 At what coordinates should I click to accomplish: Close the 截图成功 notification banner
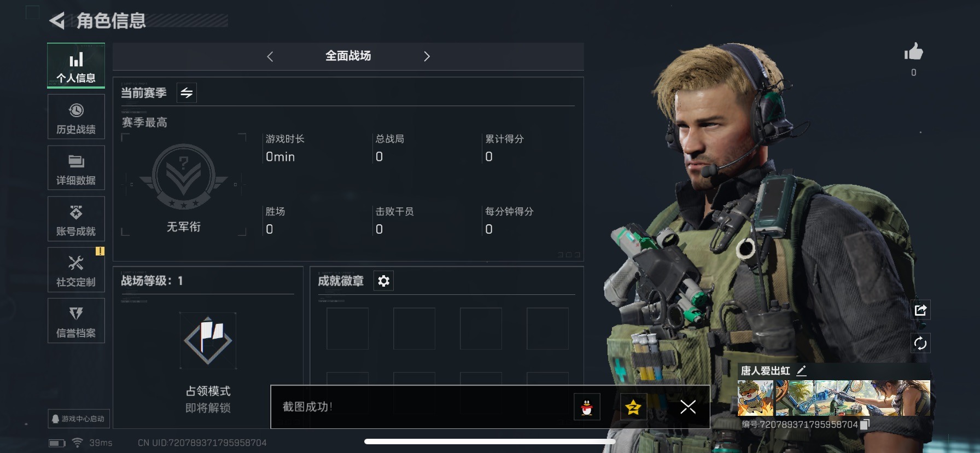[688, 407]
